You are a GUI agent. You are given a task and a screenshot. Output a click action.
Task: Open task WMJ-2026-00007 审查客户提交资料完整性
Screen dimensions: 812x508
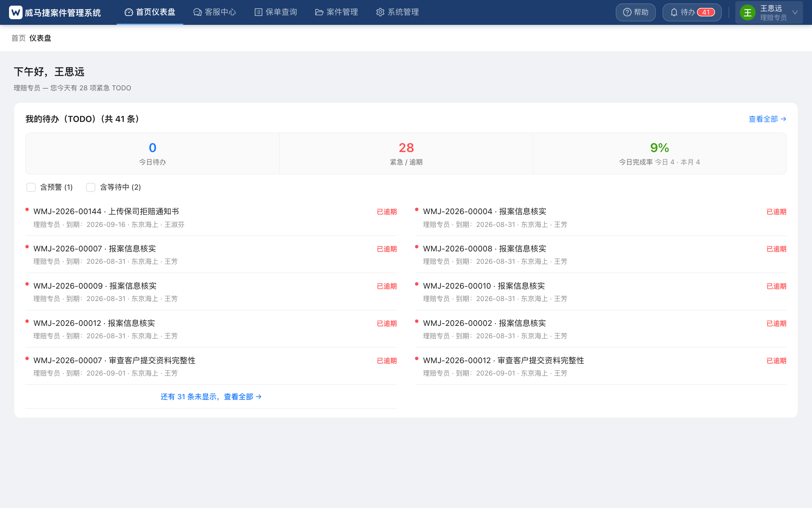click(x=211, y=367)
